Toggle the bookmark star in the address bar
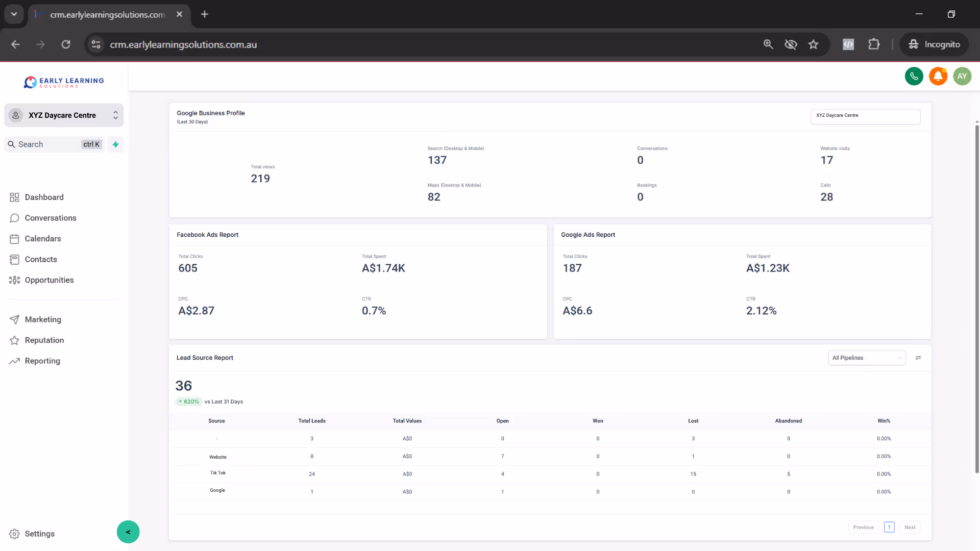This screenshot has height=551, width=980. click(x=813, y=44)
